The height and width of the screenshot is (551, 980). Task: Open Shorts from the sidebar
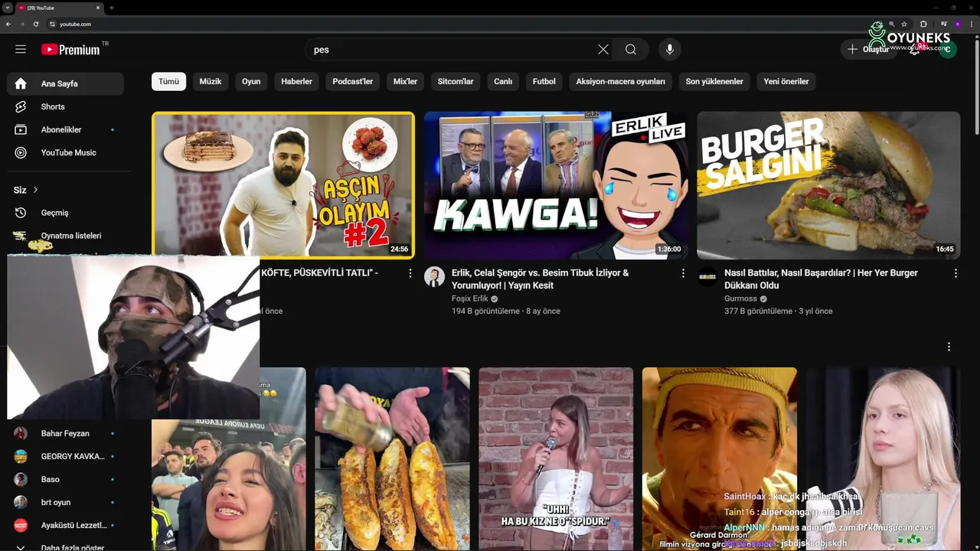pos(65,106)
